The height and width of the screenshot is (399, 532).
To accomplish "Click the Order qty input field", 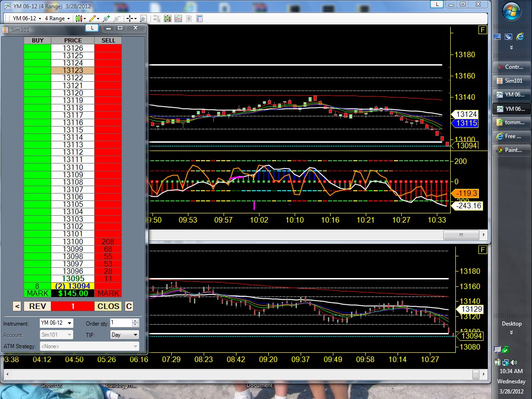I will tap(121, 323).
